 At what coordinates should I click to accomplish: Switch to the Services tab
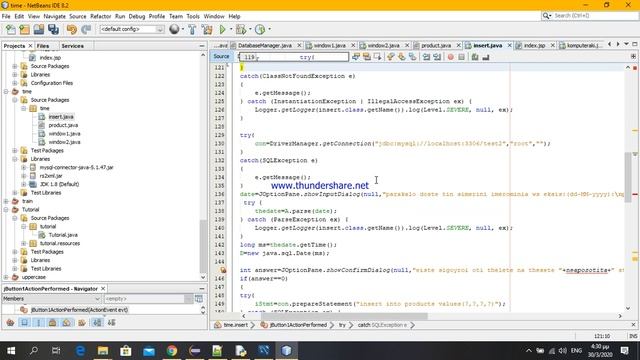(x=73, y=46)
